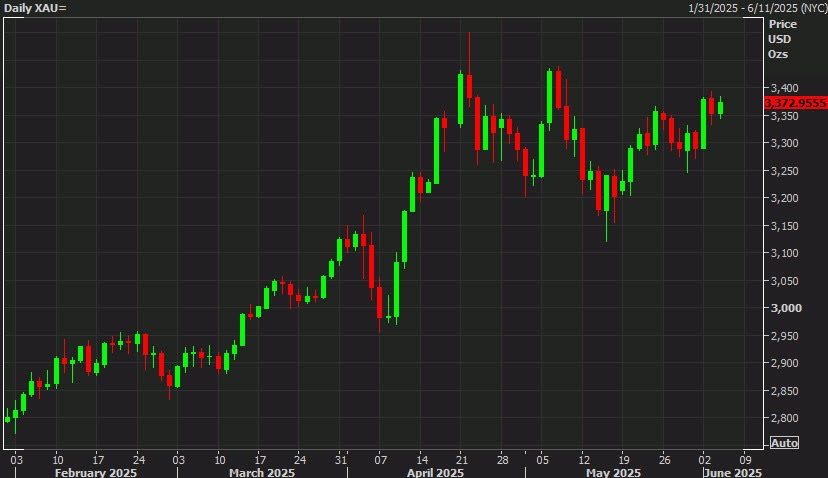Click the February 2025 month label
Viewport: 828px width, 478px height.
pos(96,472)
